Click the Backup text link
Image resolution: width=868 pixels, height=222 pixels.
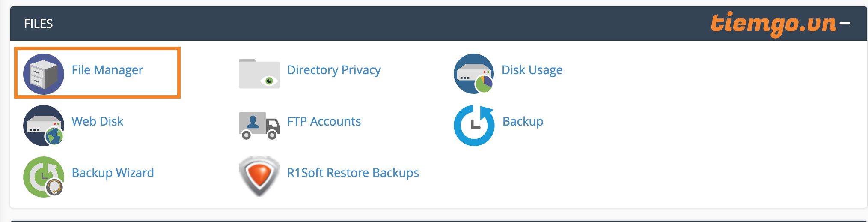coord(523,121)
